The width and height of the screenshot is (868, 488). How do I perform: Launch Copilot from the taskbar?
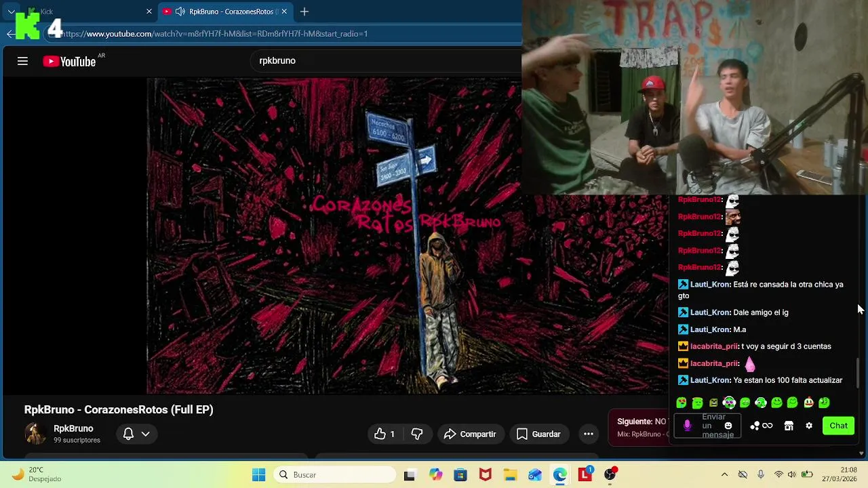click(435, 474)
